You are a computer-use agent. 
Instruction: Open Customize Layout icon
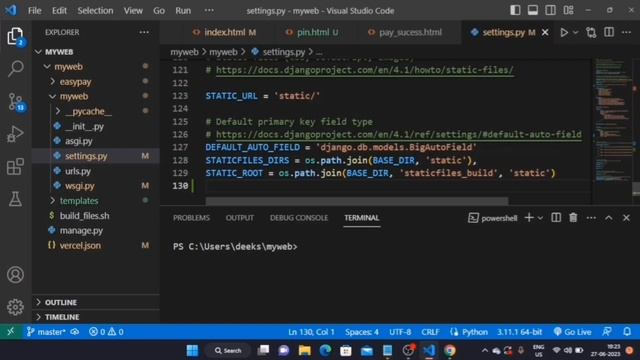568,10
